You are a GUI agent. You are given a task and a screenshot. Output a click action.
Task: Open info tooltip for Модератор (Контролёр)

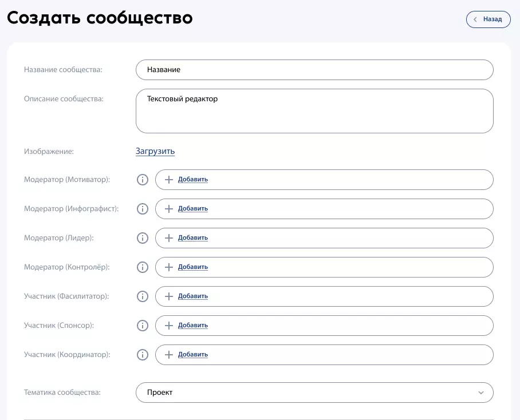(143, 267)
